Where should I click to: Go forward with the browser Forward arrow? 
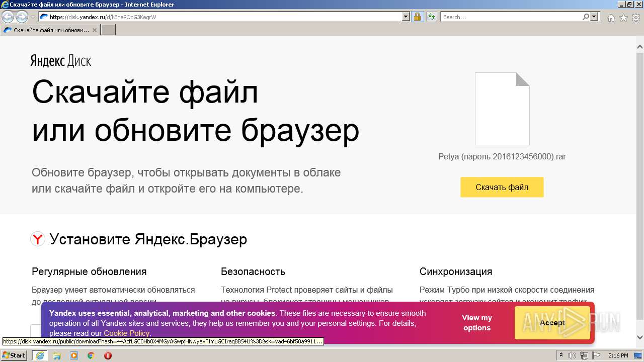point(22,17)
